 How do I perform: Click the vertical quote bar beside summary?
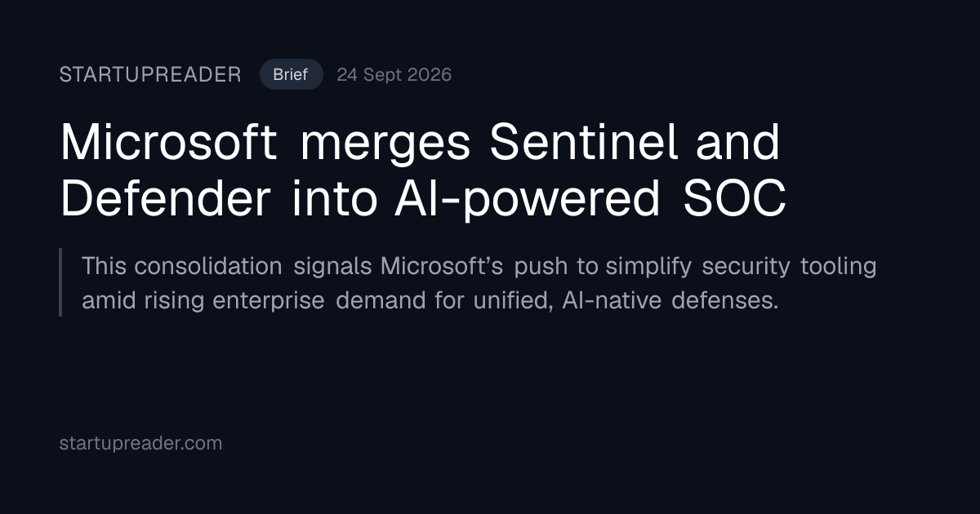(60, 282)
